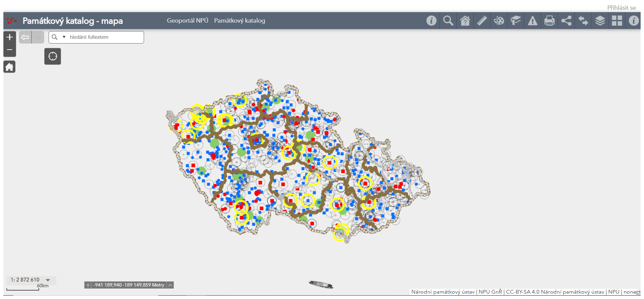Image resolution: width=644 pixels, height=299 pixels.
Task: Click the house with question mark icon
Action: tap(465, 21)
